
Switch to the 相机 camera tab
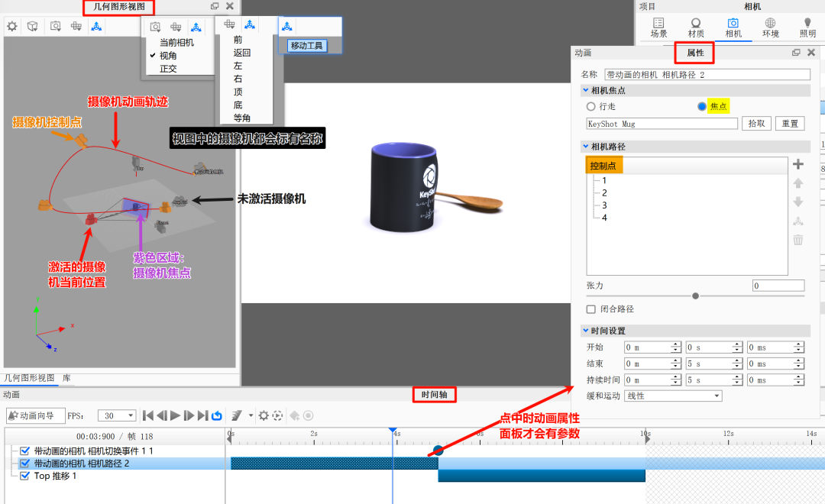(733, 27)
